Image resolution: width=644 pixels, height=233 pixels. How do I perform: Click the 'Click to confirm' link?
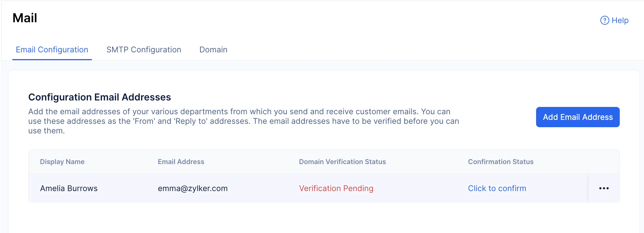[497, 188]
